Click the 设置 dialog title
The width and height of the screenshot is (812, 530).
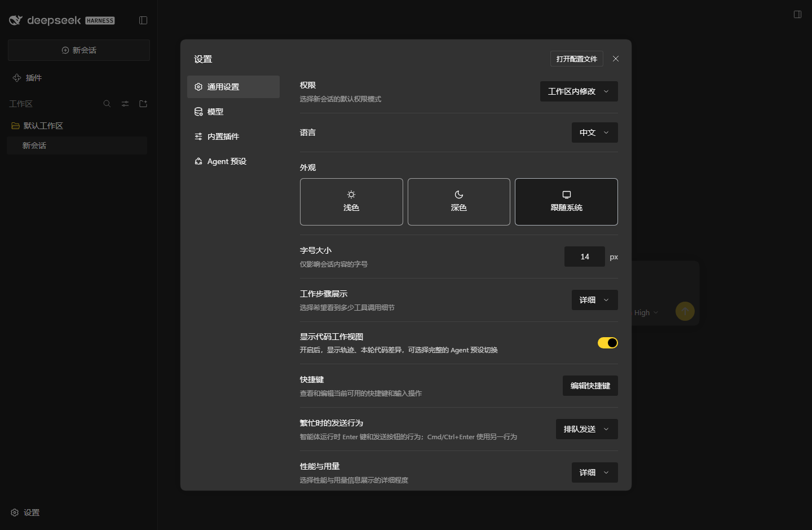pyautogui.click(x=203, y=59)
